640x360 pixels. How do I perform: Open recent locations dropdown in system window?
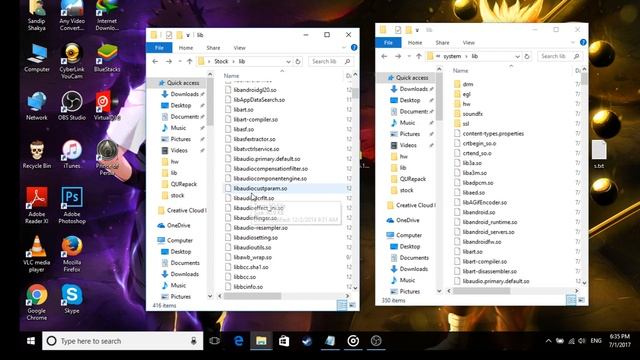coord(409,56)
